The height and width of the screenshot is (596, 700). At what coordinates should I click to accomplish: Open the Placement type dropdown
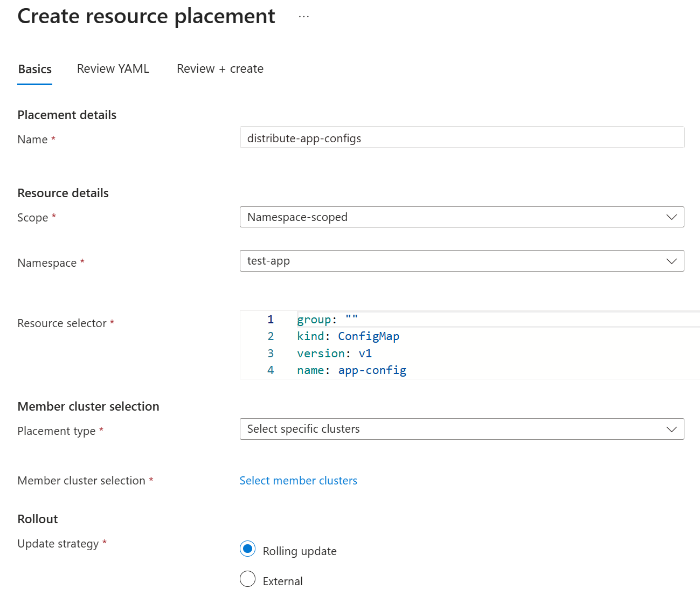tap(462, 429)
